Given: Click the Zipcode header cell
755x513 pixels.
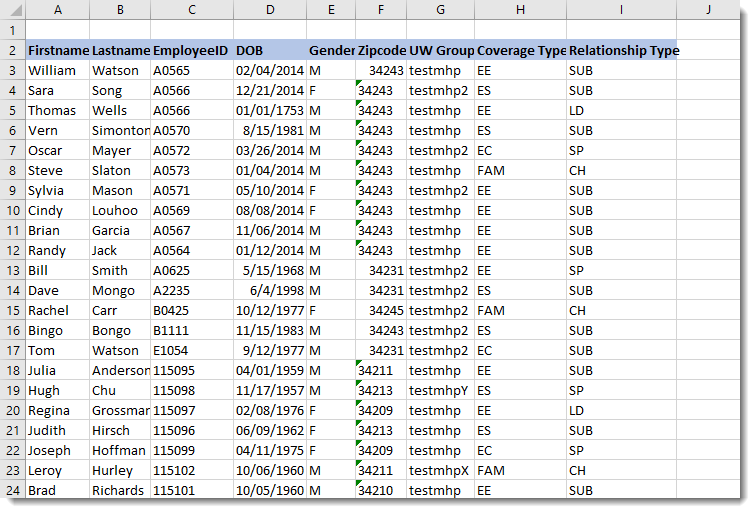Looking at the screenshot, I should pos(380,50).
